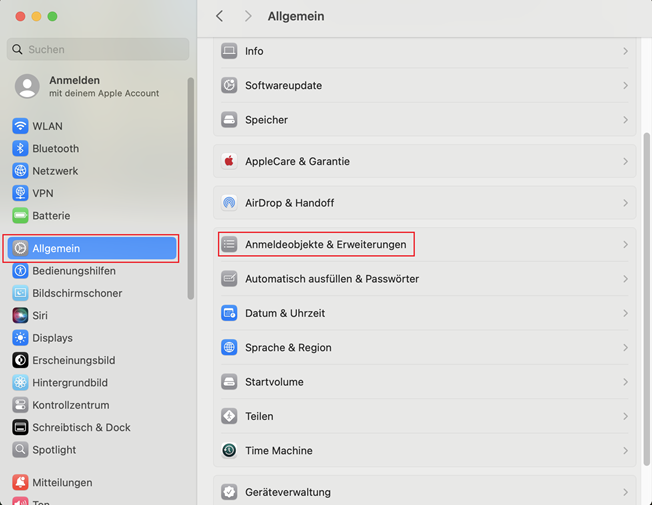
Task: Click the Geräteverwaltung checkmark icon
Action: [x=229, y=492]
